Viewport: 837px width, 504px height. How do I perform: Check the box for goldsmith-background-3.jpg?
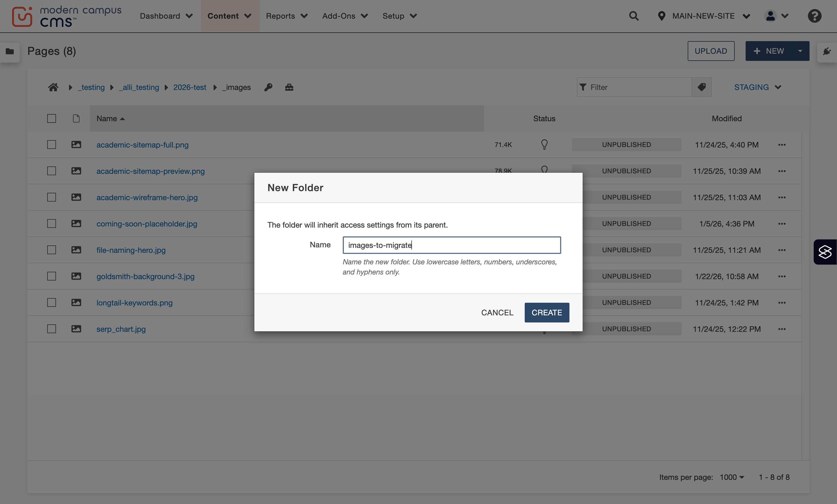pos(52,276)
